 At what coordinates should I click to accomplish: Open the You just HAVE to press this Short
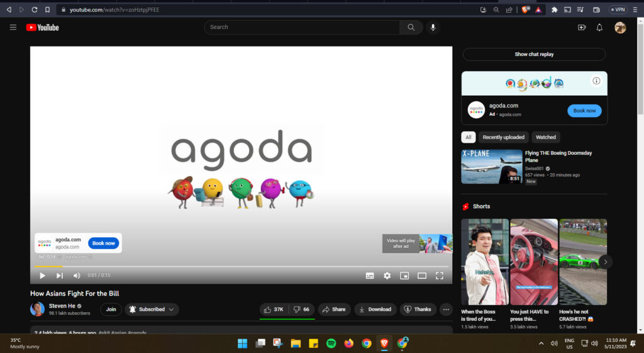[x=534, y=262]
